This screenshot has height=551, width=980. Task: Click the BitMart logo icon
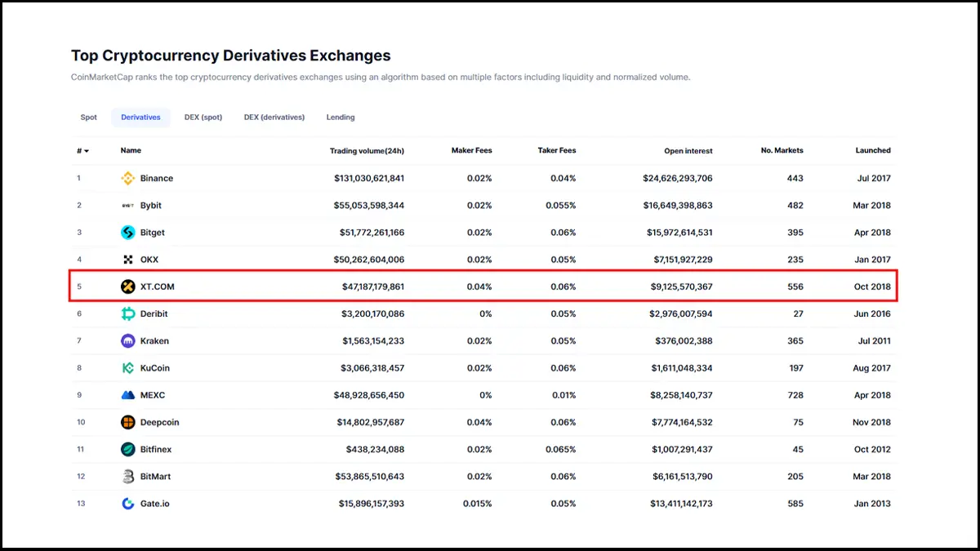pyautogui.click(x=127, y=476)
